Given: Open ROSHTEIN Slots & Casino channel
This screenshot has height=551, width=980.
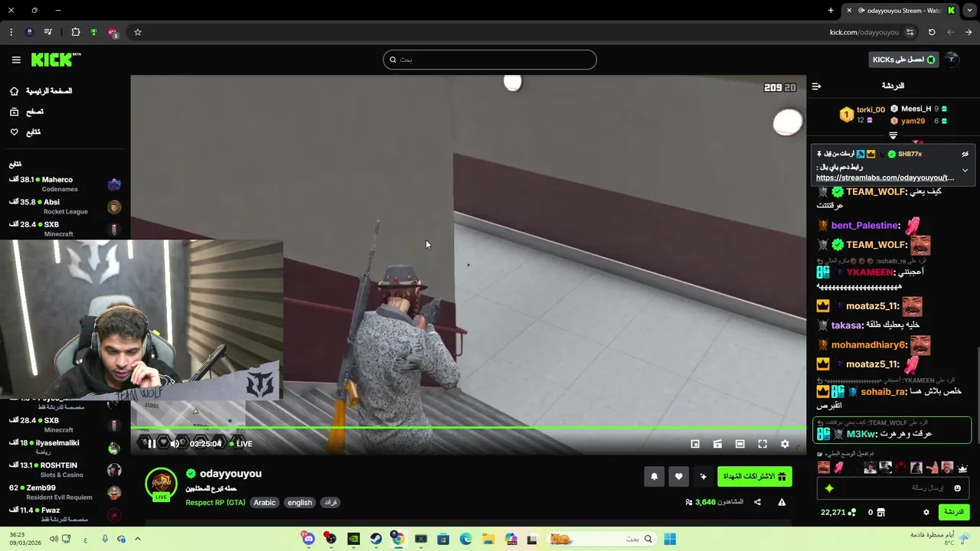Looking at the screenshot, I should 64,470.
